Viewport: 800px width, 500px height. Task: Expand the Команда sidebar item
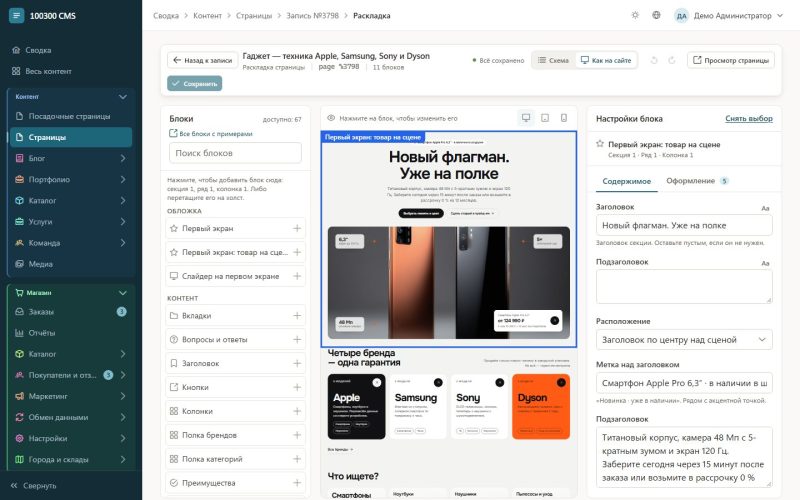(123, 243)
